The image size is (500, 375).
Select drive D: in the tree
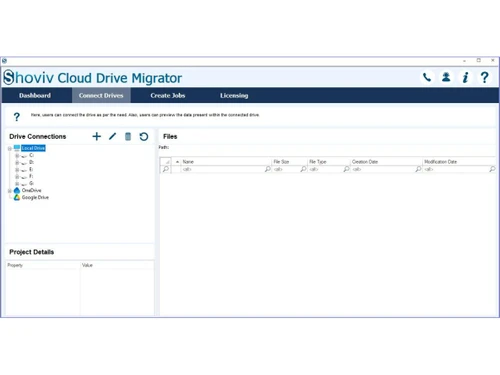(31, 162)
